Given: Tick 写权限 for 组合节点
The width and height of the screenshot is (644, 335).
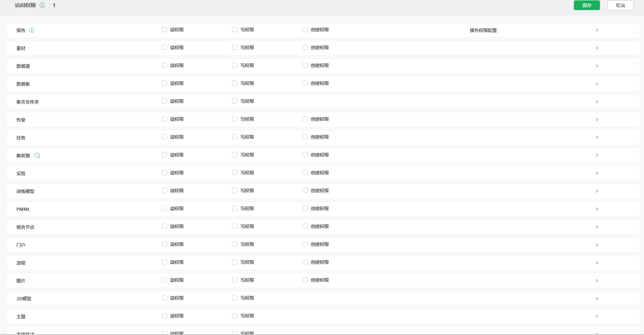Looking at the screenshot, I should (x=235, y=226).
